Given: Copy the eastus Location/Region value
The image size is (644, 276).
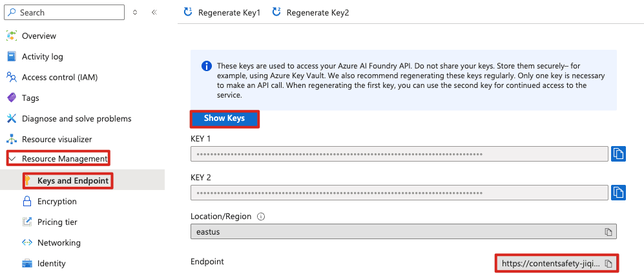Looking at the screenshot, I should (608, 232).
